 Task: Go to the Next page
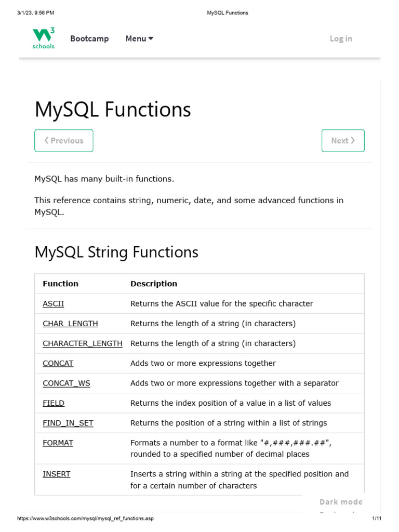pyautogui.click(x=343, y=141)
